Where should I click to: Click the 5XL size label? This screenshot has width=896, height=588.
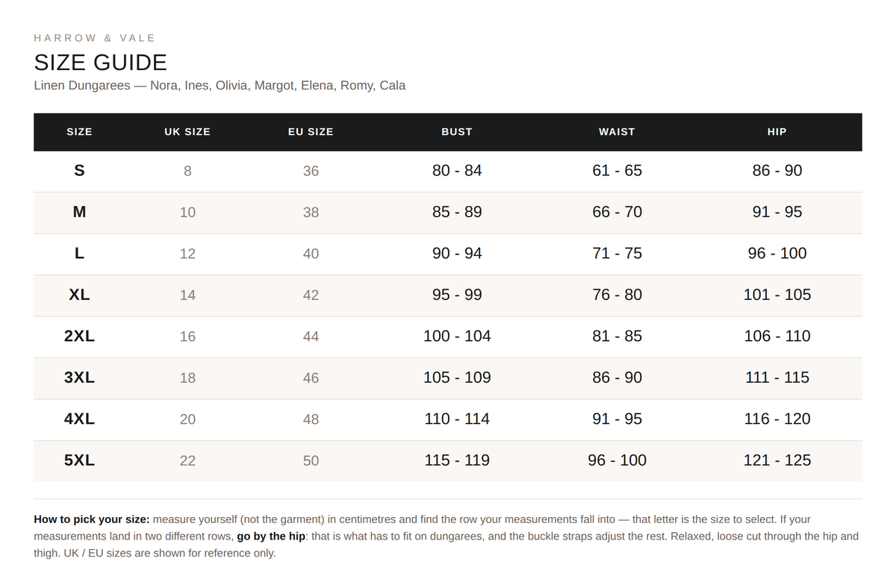(x=79, y=460)
